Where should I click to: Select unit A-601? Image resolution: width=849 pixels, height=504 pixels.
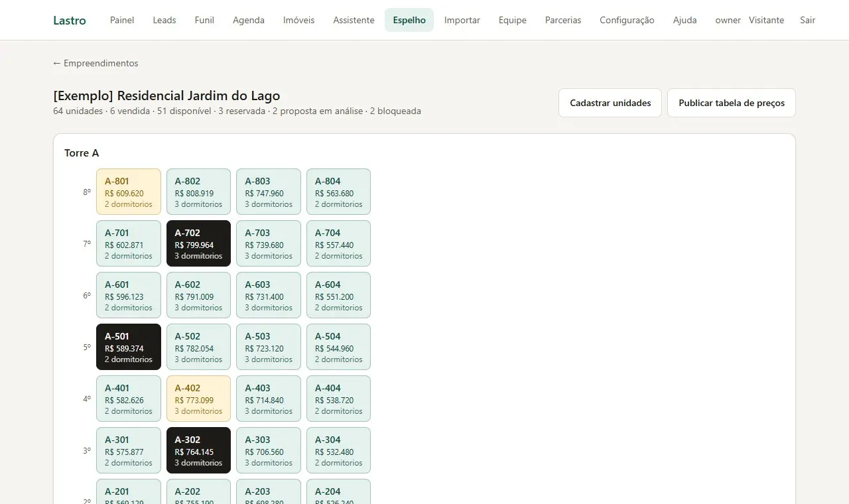click(x=129, y=295)
